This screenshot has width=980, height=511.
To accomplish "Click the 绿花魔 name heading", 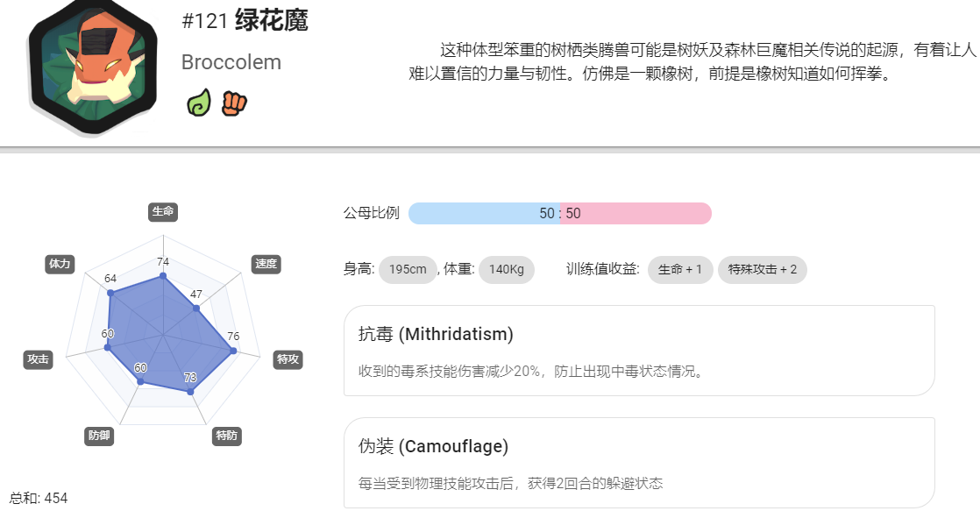I will click(272, 21).
